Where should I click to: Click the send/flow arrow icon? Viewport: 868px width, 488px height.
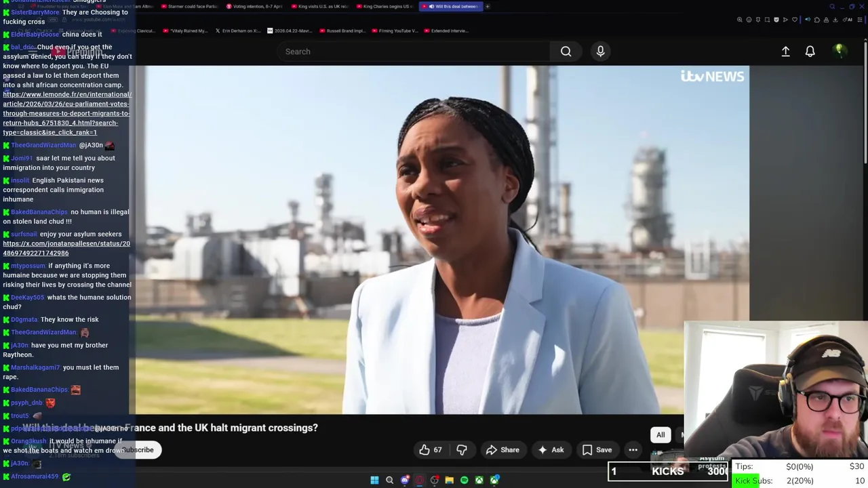[785, 20]
